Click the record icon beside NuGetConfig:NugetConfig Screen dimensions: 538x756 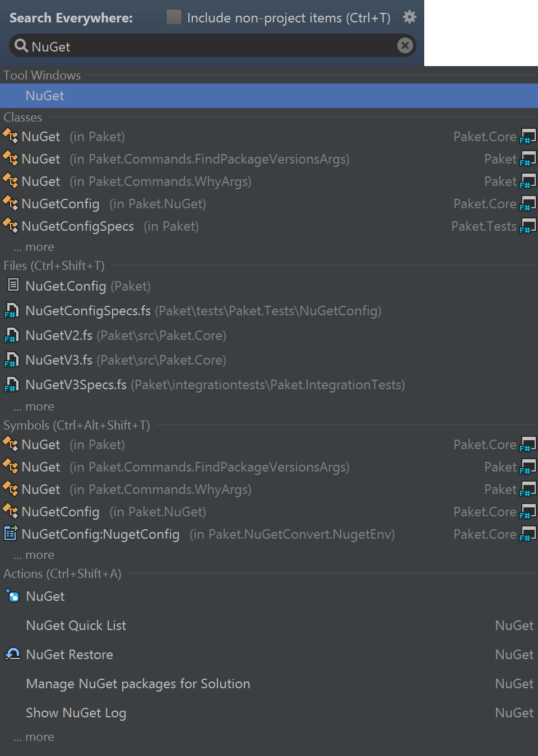(11, 533)
